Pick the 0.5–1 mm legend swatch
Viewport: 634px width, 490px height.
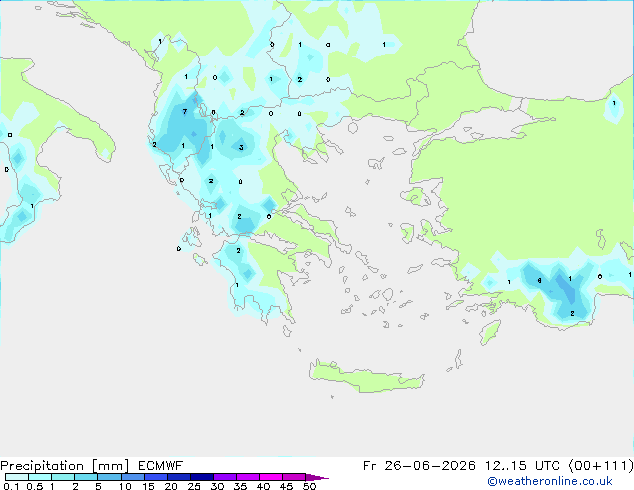pyautogui.click(x=40, y=477)
